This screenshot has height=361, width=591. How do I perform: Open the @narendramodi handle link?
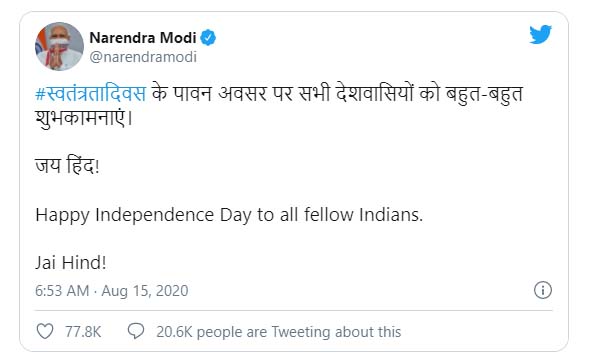pos(143,57)
